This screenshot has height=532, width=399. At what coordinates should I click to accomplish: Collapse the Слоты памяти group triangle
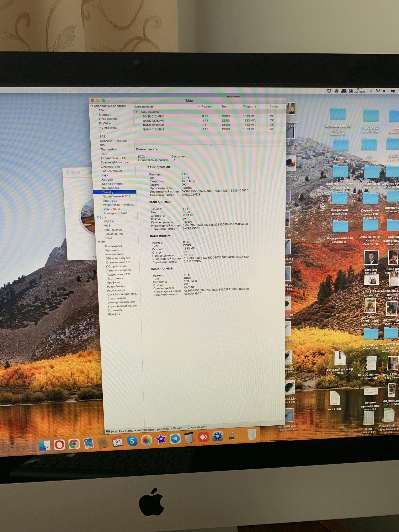[x=136, y=112]
